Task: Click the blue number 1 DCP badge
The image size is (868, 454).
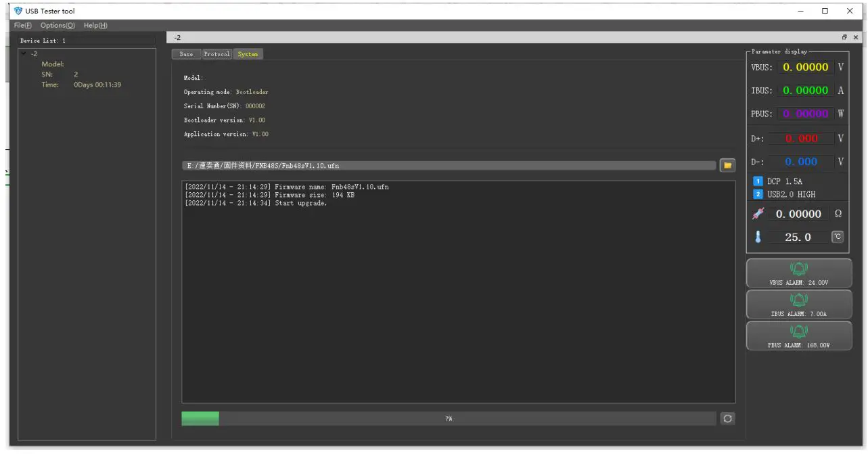Action: [x=758, y=181]
